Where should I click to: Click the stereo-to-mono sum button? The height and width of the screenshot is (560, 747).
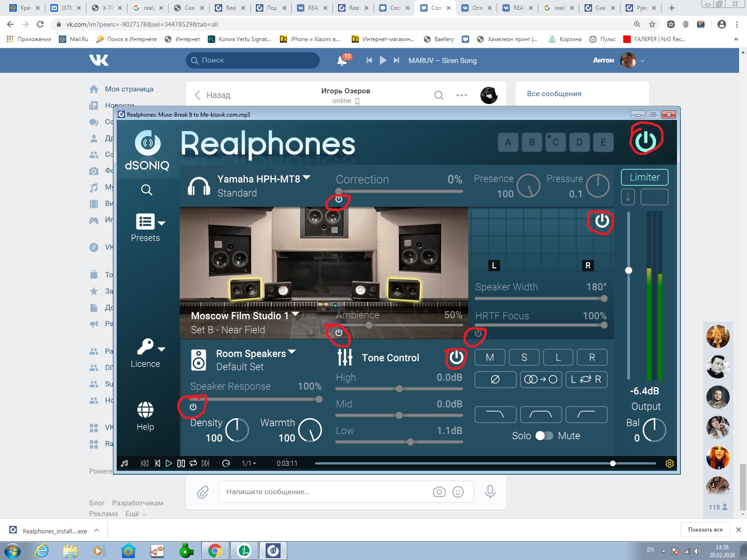(541, 379)
